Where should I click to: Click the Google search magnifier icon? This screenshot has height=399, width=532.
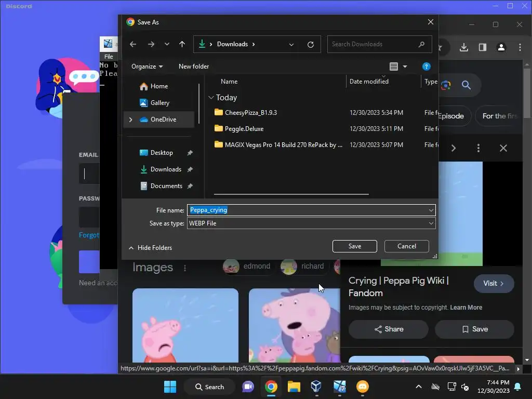[x=466, y=85]
